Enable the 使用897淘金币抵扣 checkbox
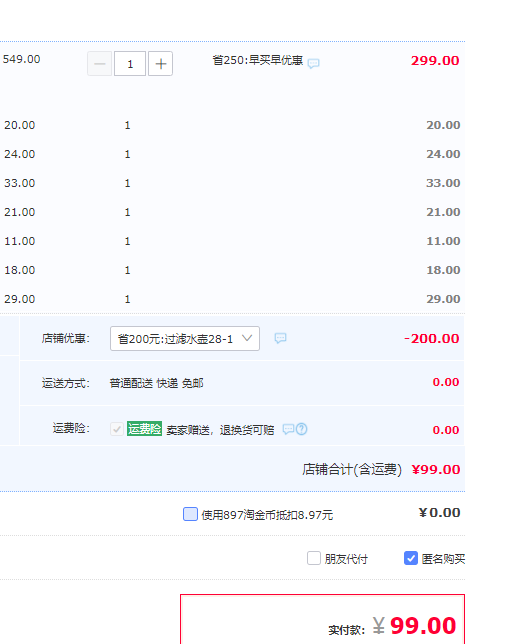This screenshot has width=521, height=644. click(190, 514)
